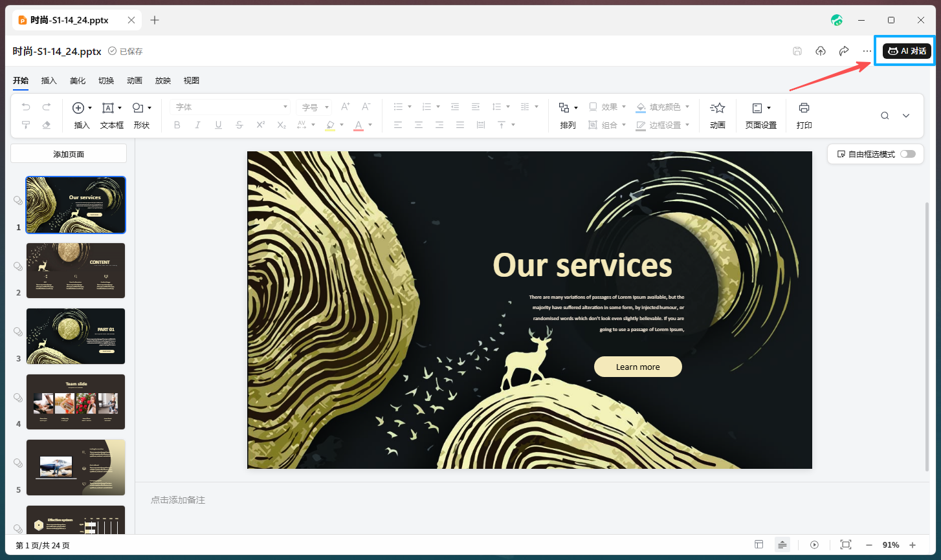Click the 打印 printer icon
Viewport: 941px width, 560px height.
[804, 108]
